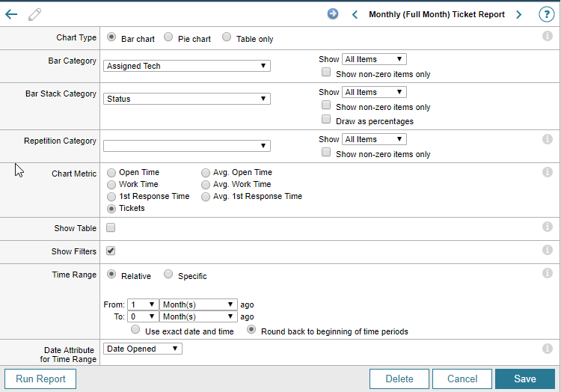Uncheck the Show Filters checkbox
The width and height of the screenshot is (561, 392).
tap(111, 251)
